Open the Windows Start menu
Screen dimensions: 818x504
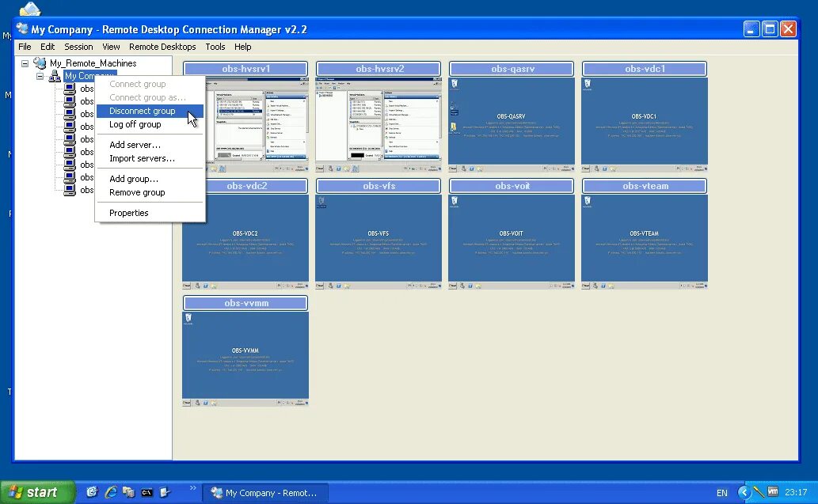coord(37,493)
